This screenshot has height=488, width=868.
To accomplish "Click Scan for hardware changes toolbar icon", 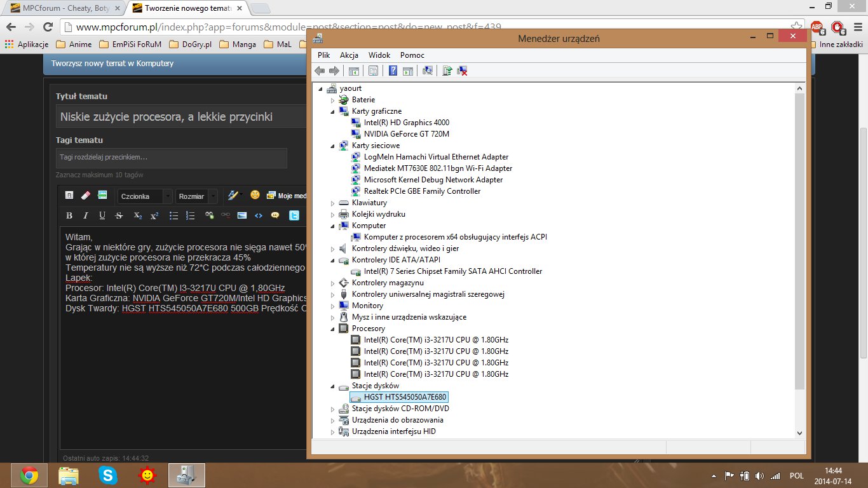I will pyautogui.click(x=427, y=71).
